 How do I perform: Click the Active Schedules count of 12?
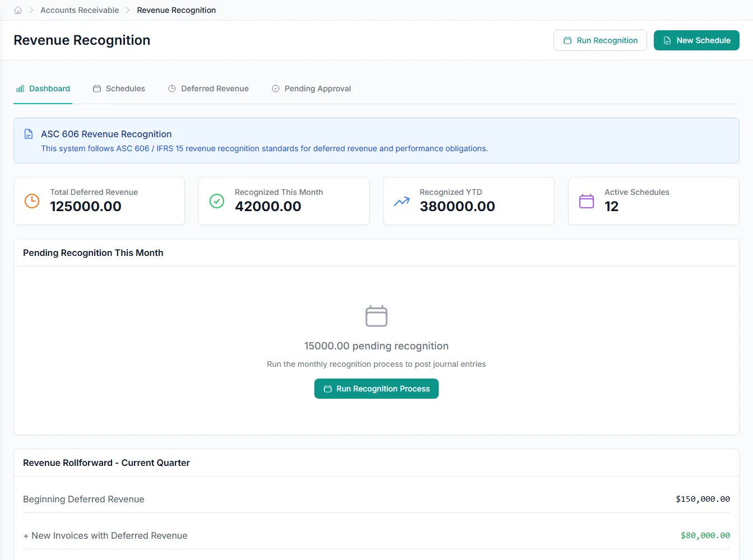[x=611, y=207]
